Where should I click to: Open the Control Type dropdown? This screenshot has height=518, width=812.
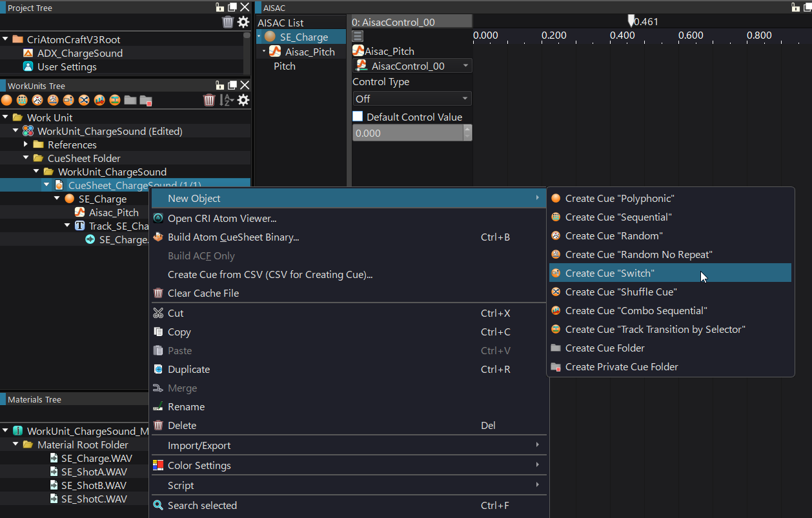pos(412,99)
